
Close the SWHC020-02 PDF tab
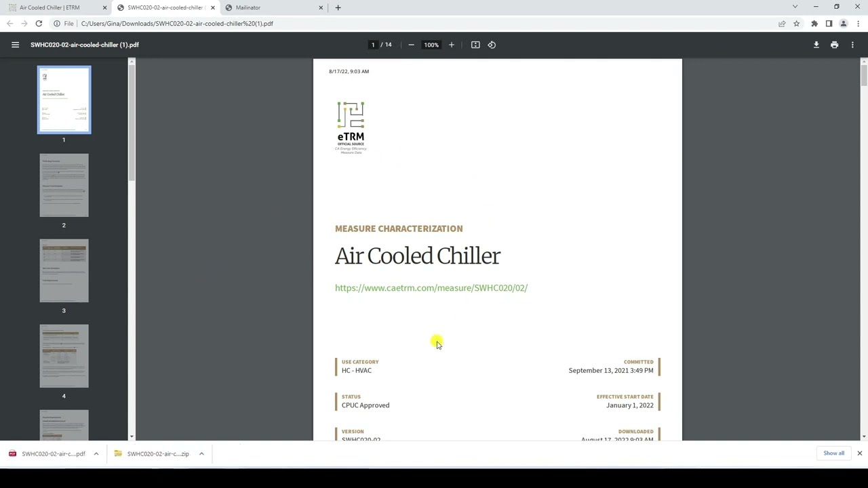click(x=212, y=7)
